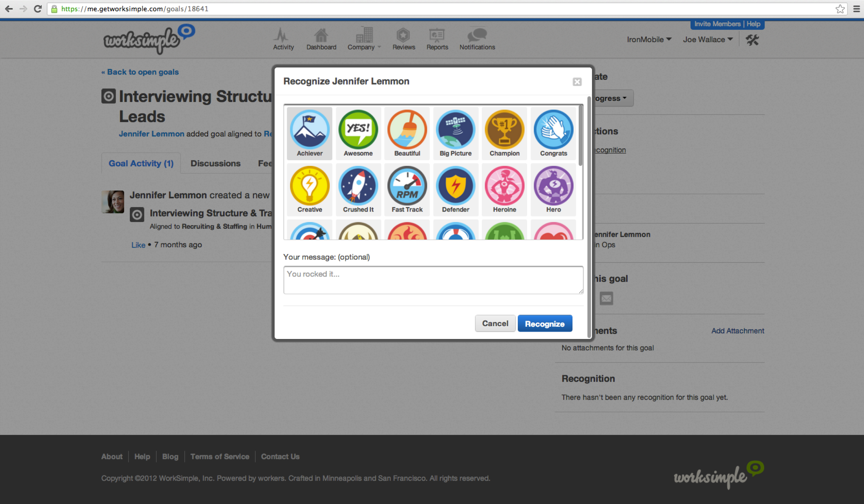864x504 pixels.
Task: Cancel the recognition dialog
Action: (x=495, y=323)
